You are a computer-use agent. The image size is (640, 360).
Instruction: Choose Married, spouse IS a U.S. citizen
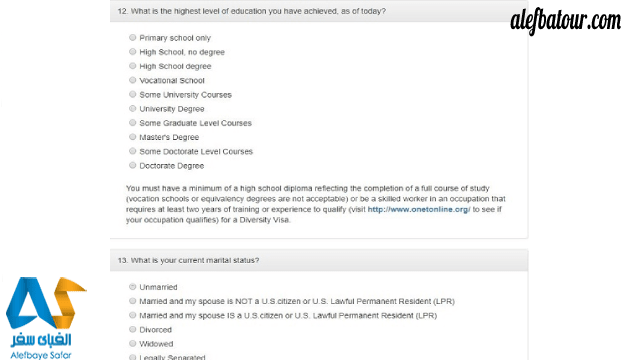133,315
